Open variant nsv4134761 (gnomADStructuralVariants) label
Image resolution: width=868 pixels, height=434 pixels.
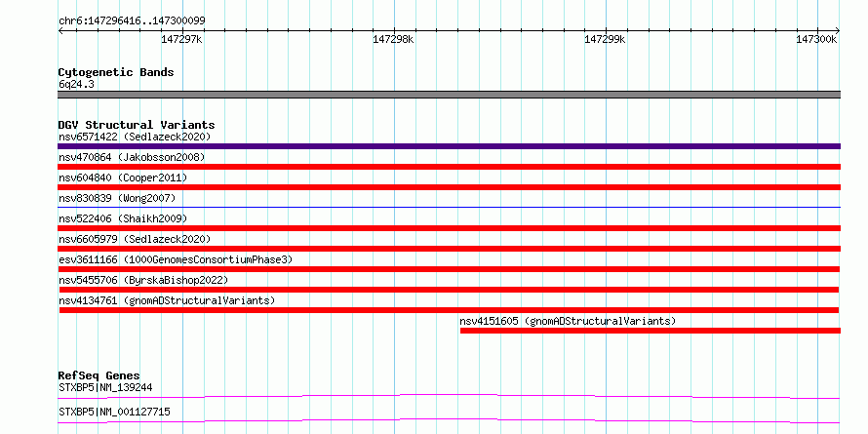167,300
